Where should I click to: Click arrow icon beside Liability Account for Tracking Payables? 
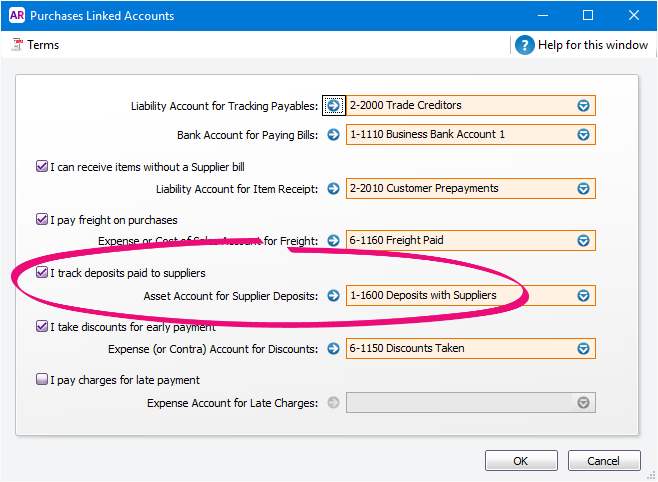click(x=334, y=106)
